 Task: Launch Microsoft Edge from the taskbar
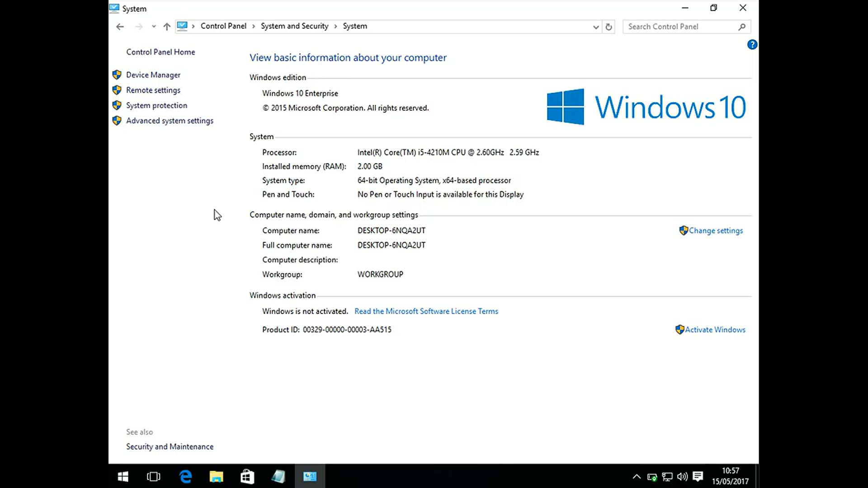coord(185,476)
